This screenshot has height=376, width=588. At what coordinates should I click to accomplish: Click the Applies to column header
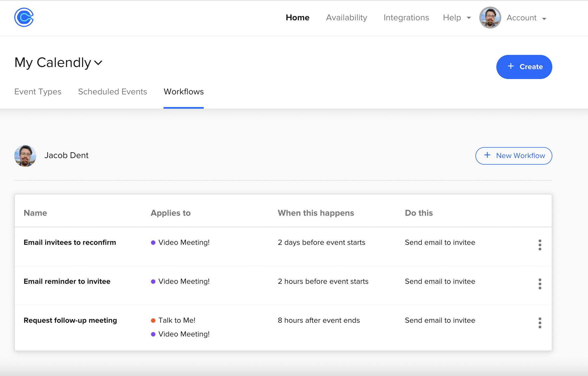pyautogui.click(x=170, y=213)
